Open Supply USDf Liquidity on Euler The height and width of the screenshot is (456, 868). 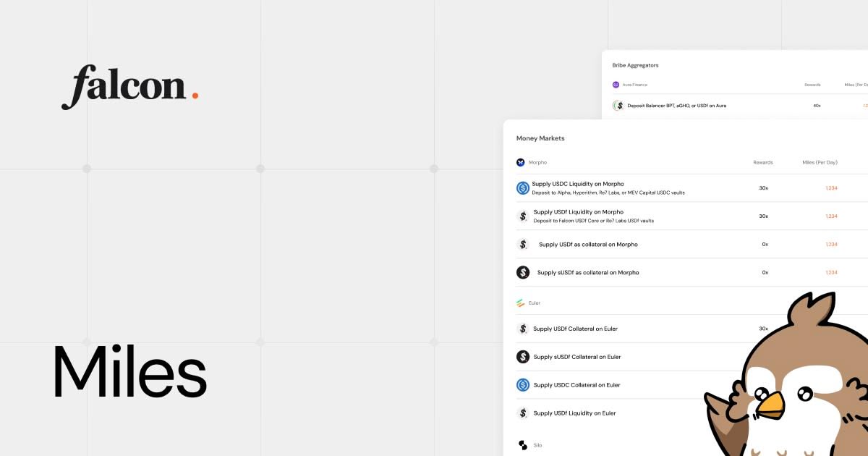point(574,413)
